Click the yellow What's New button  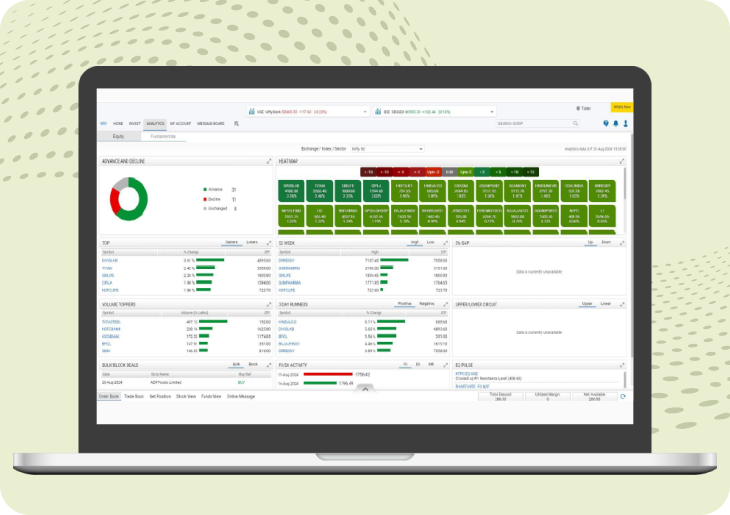point(622,107)
